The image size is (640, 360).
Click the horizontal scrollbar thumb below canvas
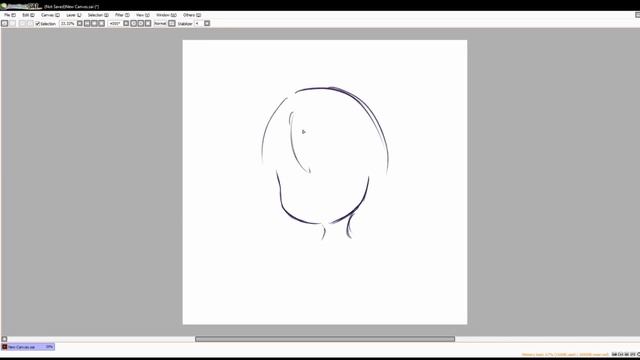click(x=325, y=339)
